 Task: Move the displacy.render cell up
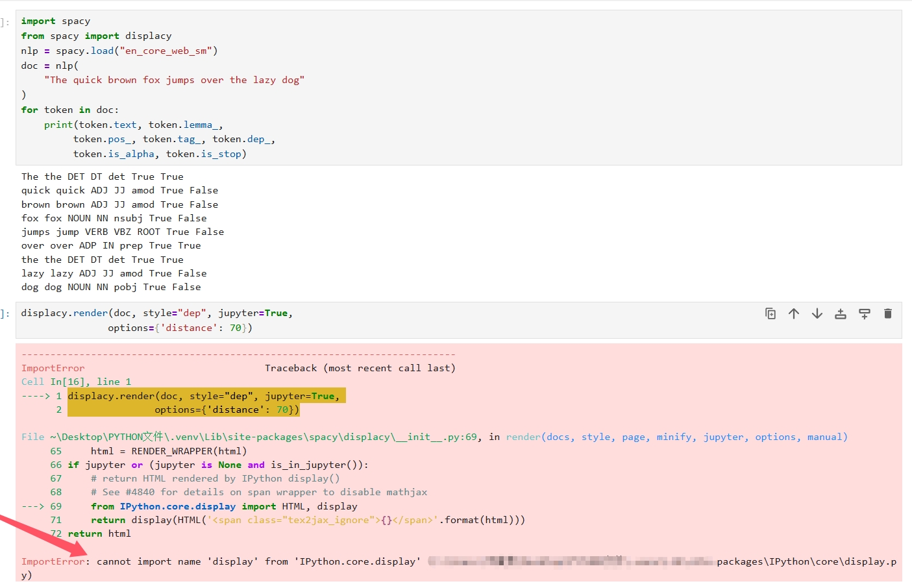pos(794,313)
